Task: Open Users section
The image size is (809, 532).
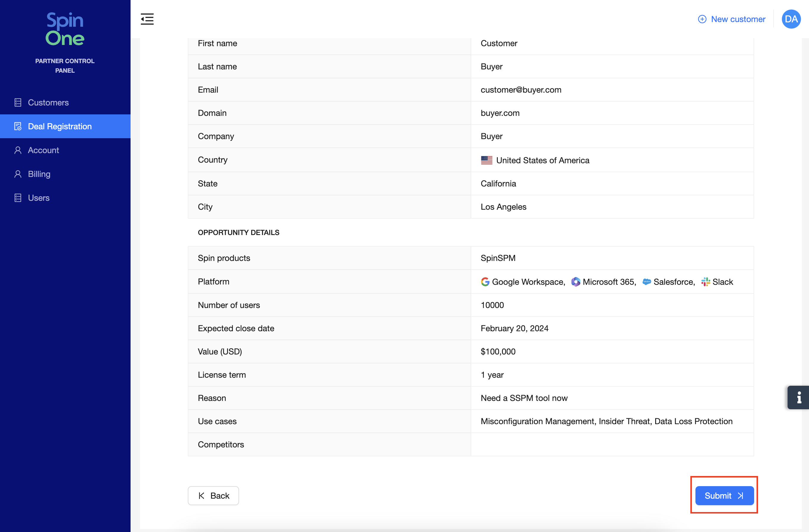Action: (65, 198)
